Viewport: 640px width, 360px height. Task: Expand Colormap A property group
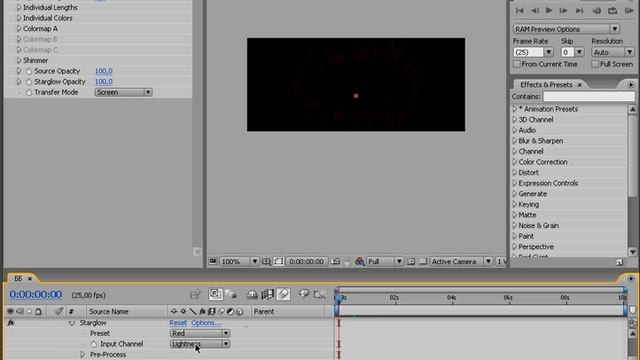[18, 29]
